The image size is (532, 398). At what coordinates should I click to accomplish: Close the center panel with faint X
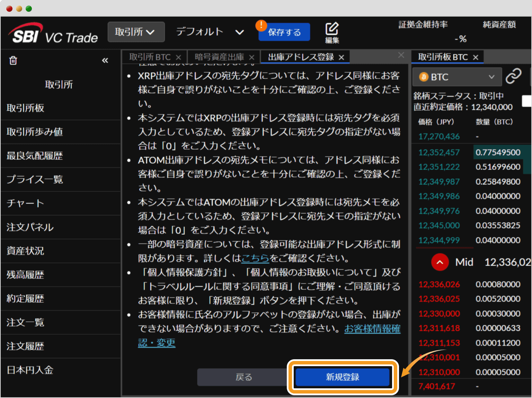[401, 55]
